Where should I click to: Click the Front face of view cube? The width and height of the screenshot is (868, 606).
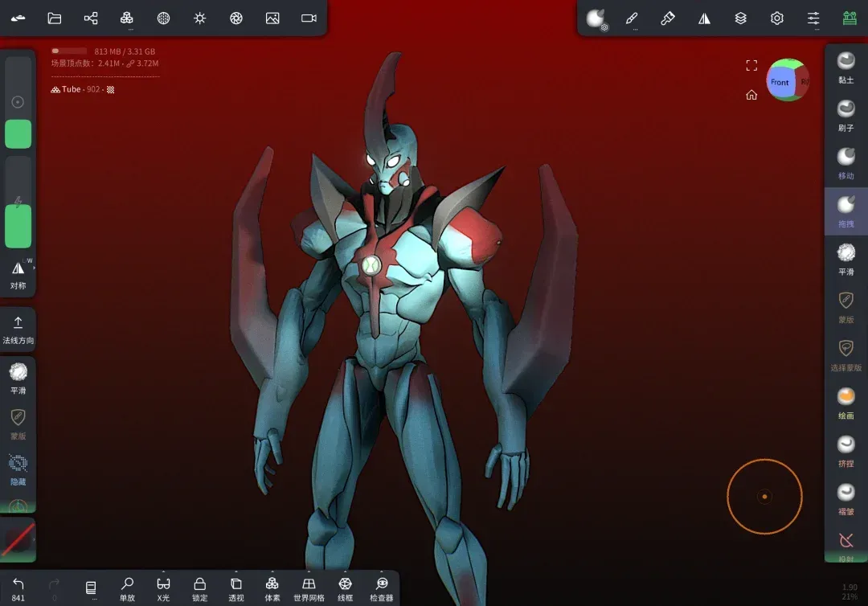click(x=780, y=82)
